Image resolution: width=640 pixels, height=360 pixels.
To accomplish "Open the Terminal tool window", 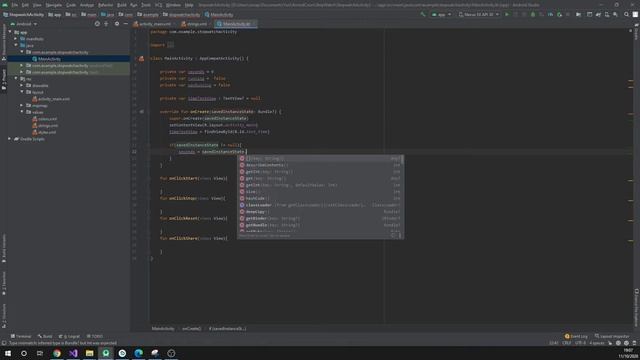I will click(20, 336).
